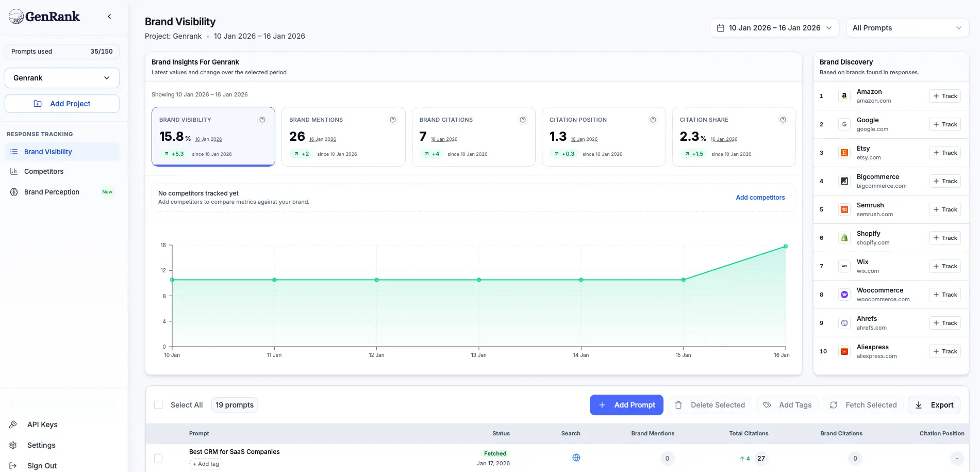The image size is (980, 472).
Task: Open the Brand Perception section
Action: click(52, 191)
